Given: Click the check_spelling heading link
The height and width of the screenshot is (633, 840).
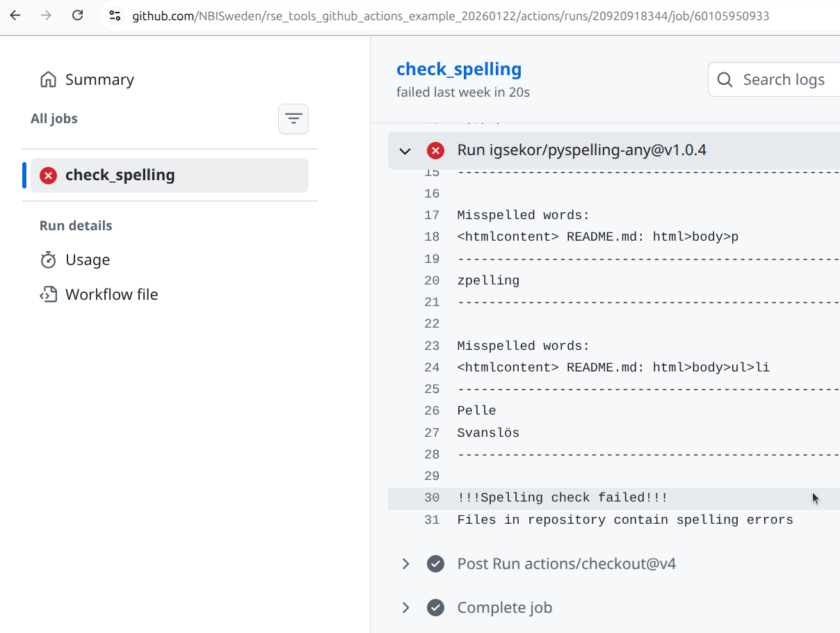Looking at the screenshot, I should coord(459,70).
